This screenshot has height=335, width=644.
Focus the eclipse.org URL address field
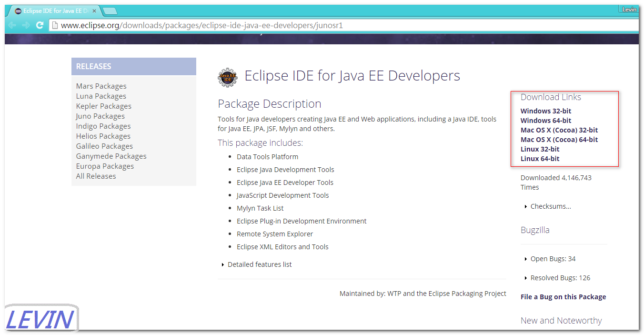click(x=344, y=25)
